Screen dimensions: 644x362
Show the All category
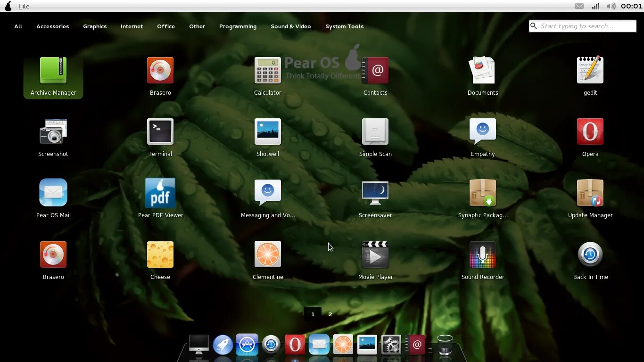point(18,26)
